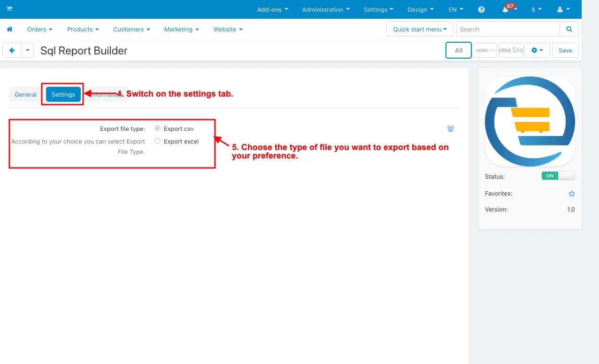Screen dimensions: 599x364
Task: Open the Marketing menu
Action: (x=182, y=29)
